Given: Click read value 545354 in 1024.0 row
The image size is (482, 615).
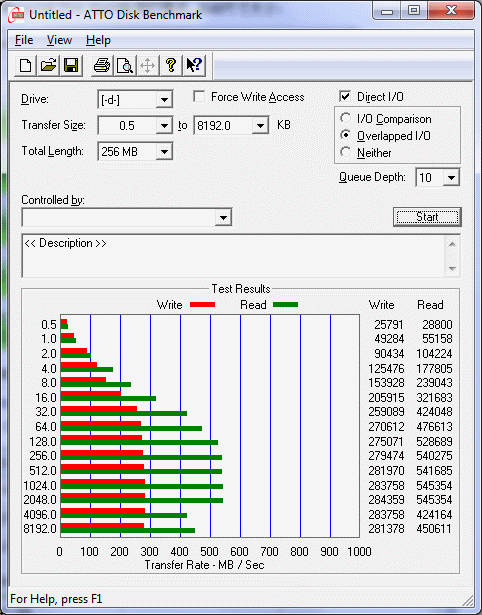Looking at the screenshot, I should pos(434,486).
